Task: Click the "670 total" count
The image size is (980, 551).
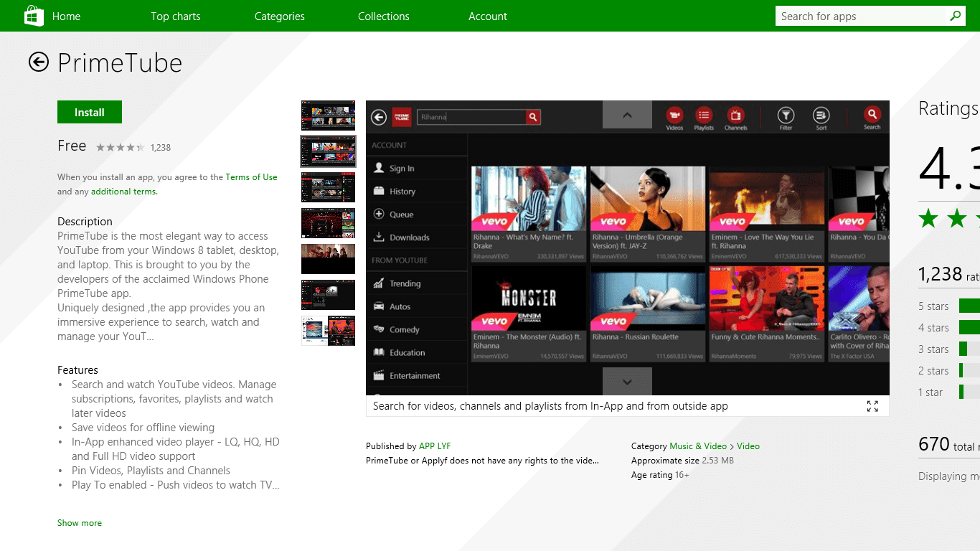Action: coord(948,445)
